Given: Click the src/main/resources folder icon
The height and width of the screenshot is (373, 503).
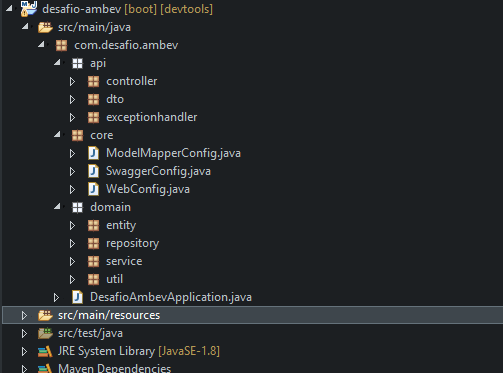Looking at the screenshot, I should [x=45, y=315].
